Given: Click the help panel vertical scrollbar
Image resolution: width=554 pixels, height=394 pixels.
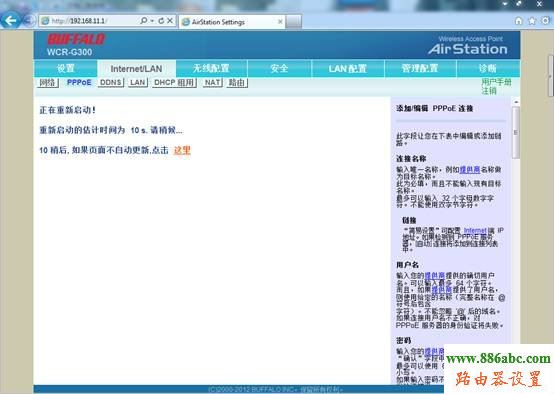Looking at the screenshot, I should coord(516,132).
